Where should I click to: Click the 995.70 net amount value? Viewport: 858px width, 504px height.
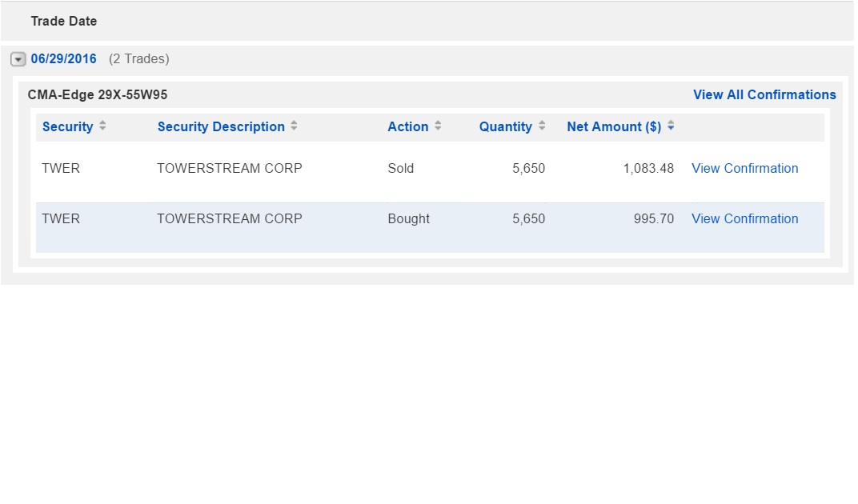point(654,218)
